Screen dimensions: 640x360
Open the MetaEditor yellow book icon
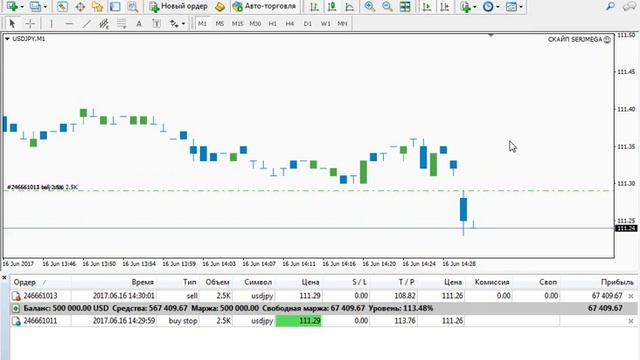coord(220,7)
